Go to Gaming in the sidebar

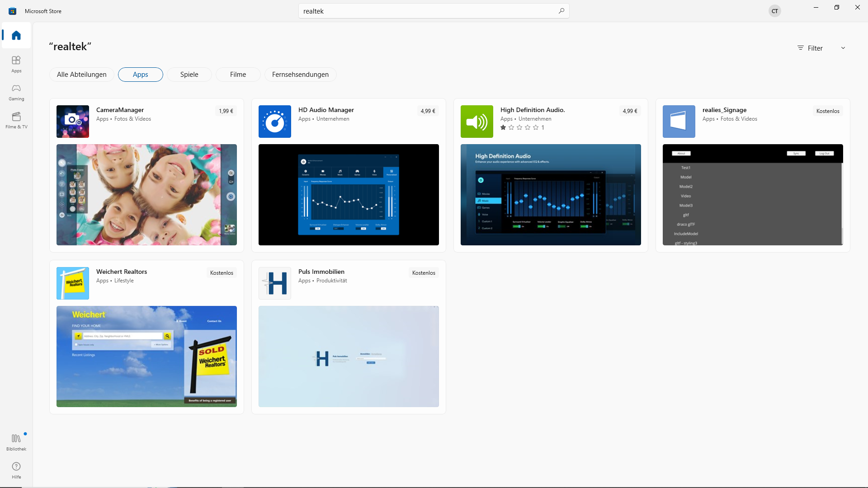pyautogui.click(x=16, y=92)
